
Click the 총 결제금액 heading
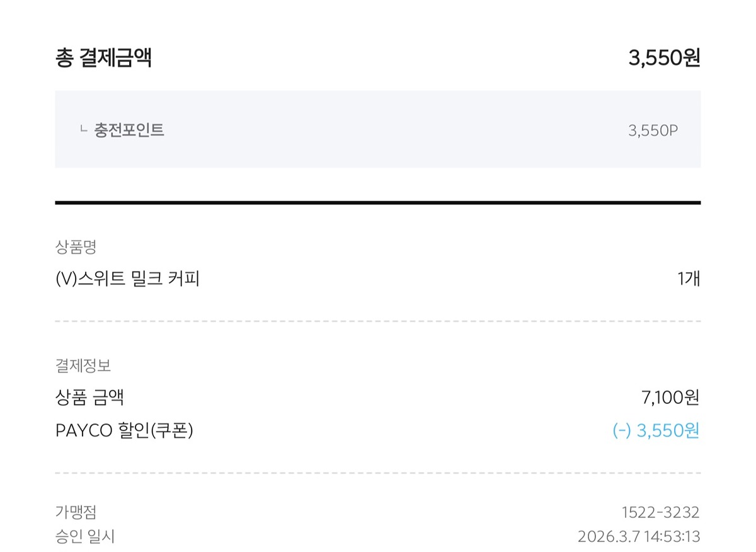(103, 59)
